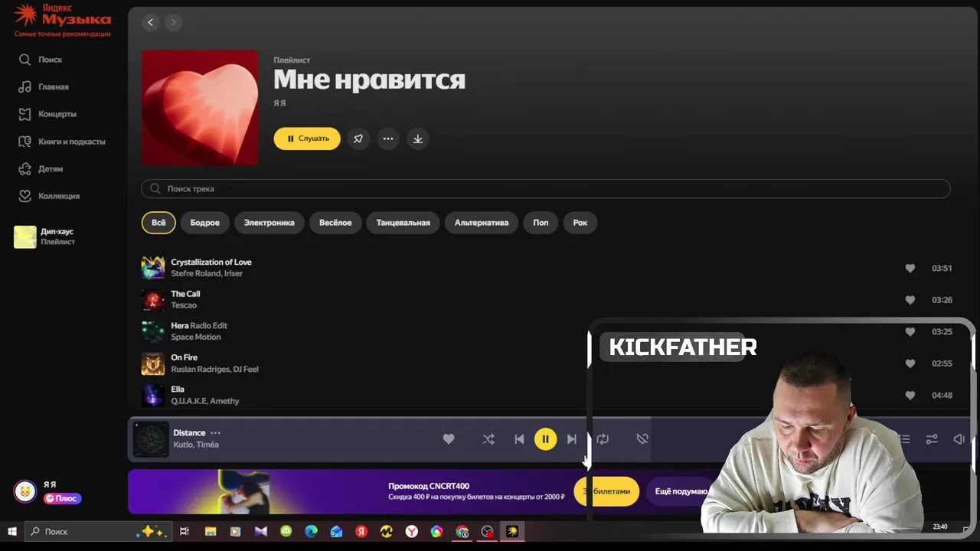Skip to next track
Screen dimensions: 980x551
point(571,439)
